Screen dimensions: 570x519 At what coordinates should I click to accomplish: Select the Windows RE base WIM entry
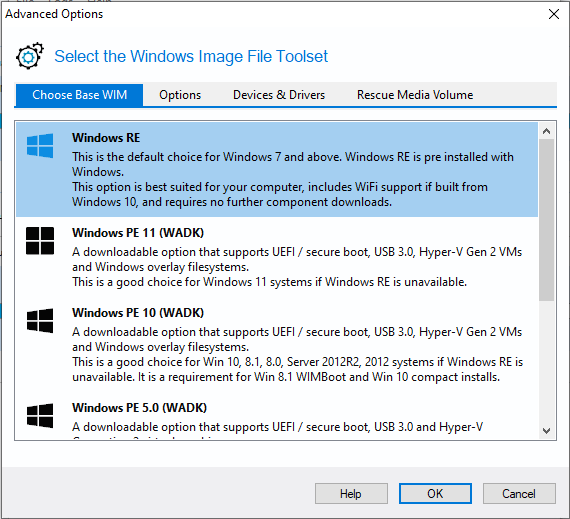[277, 170]
